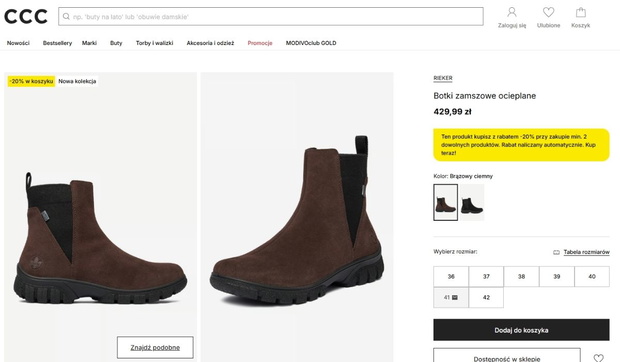Select size 36
This screenshot has height=362, width=620.
point(451,277)
